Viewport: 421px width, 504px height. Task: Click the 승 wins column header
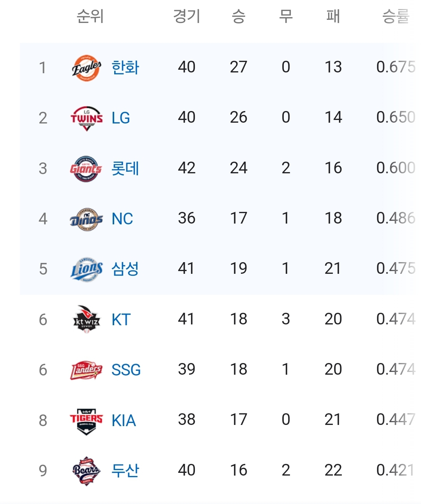(x=239, y=16)
